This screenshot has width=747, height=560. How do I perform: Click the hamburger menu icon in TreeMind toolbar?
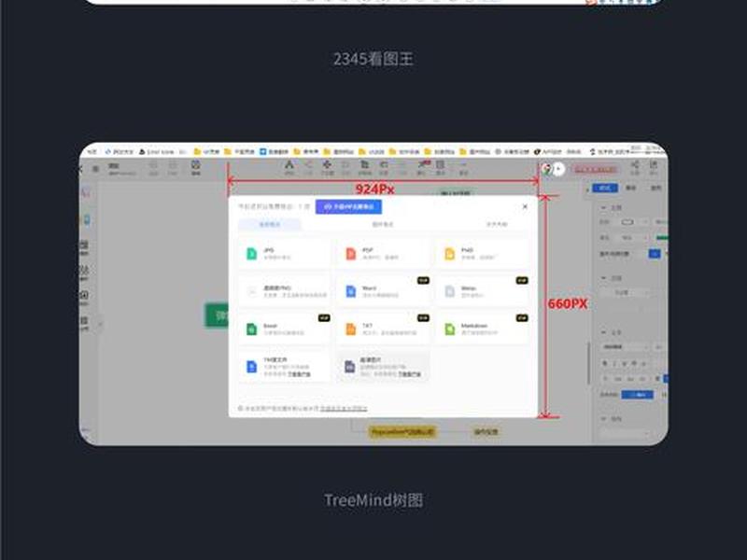[x=96, y=168]
